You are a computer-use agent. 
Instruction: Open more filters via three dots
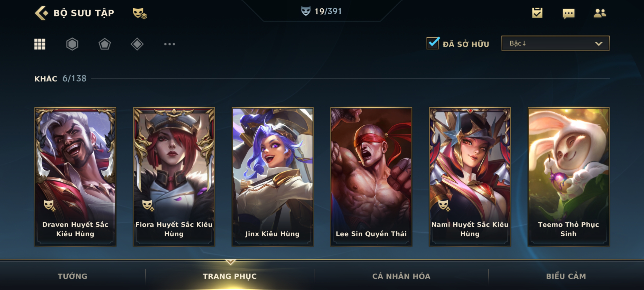(169, 44)
